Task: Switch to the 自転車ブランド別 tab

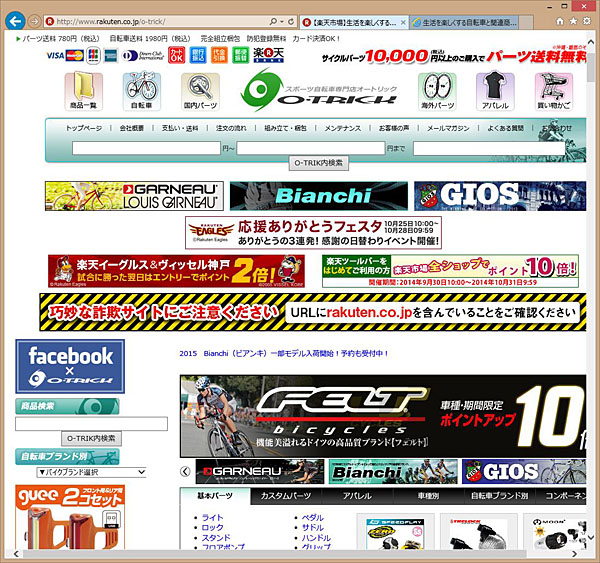Action: (x=499, y=496)
